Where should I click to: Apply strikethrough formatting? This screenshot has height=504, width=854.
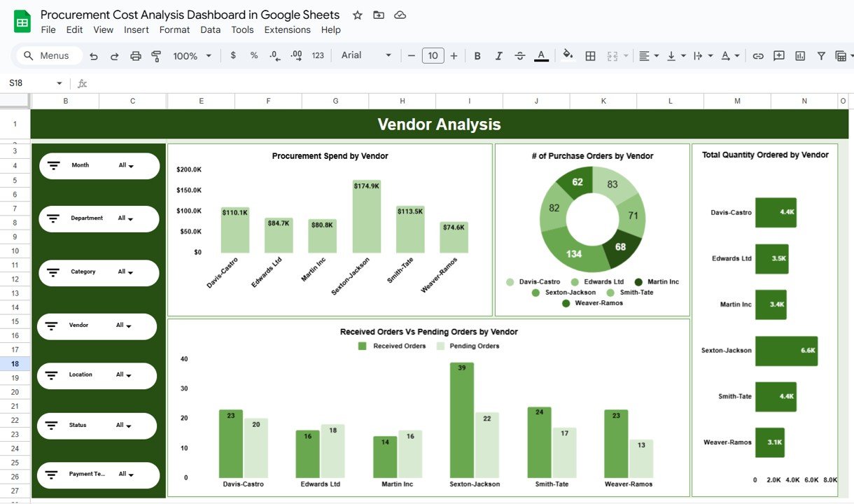pyautogui.click(x=519, y=55)
